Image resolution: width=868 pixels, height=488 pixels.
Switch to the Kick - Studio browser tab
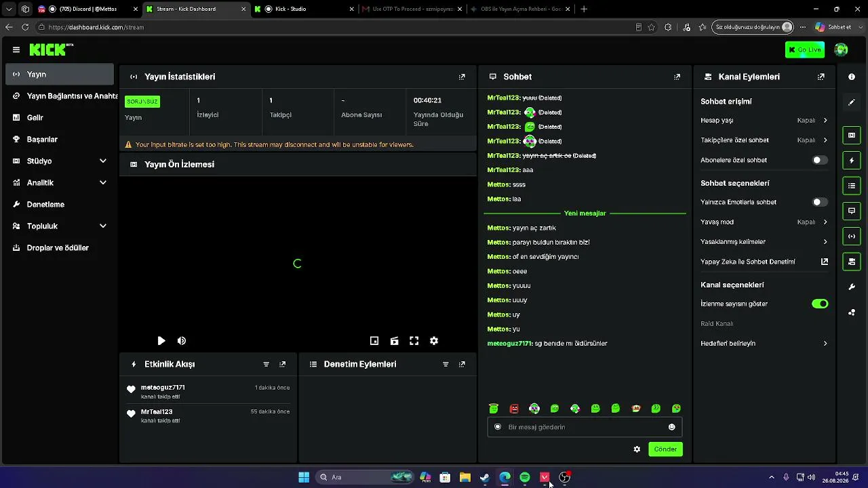tap(304, 9)
